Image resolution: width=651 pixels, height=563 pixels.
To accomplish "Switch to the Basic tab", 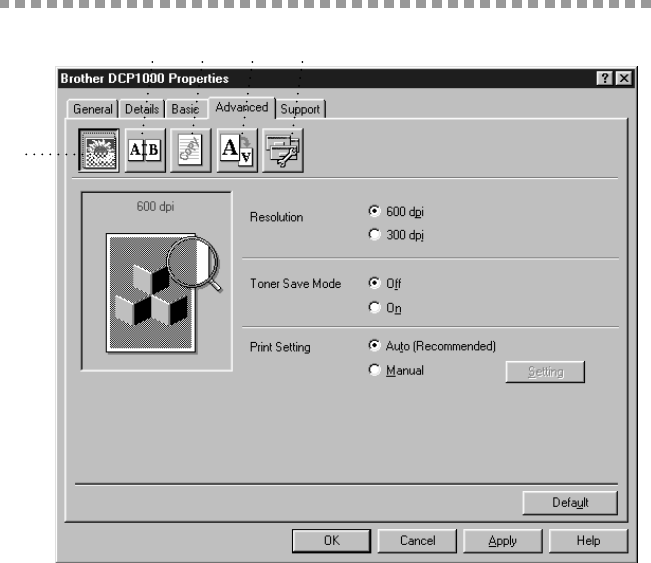I will click(186, 109).
